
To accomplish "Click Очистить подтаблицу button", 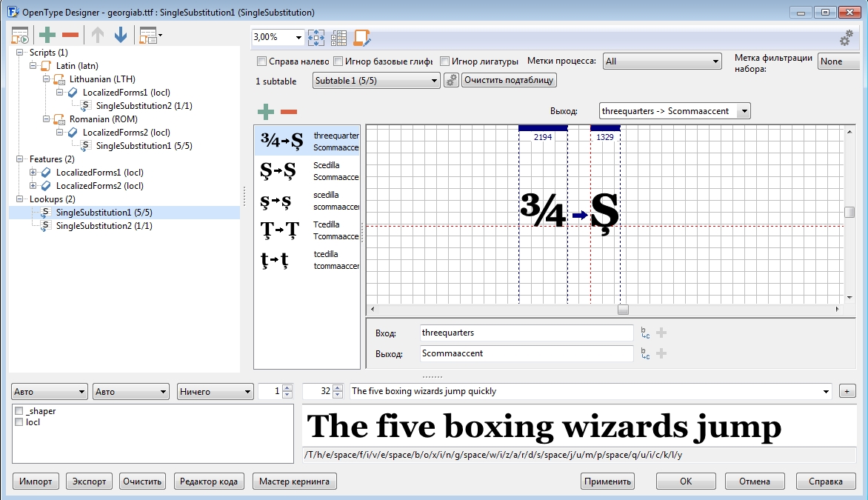I will tap(509, 80).
